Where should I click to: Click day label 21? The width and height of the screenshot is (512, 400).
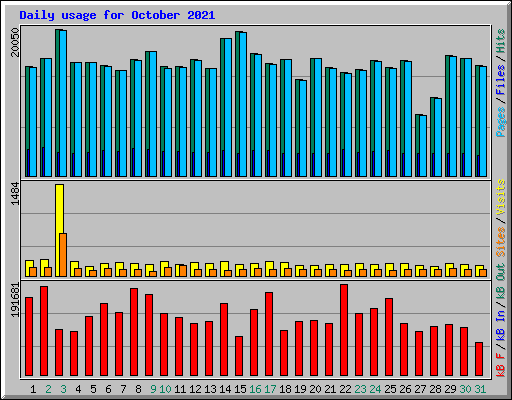coord(330,389)
